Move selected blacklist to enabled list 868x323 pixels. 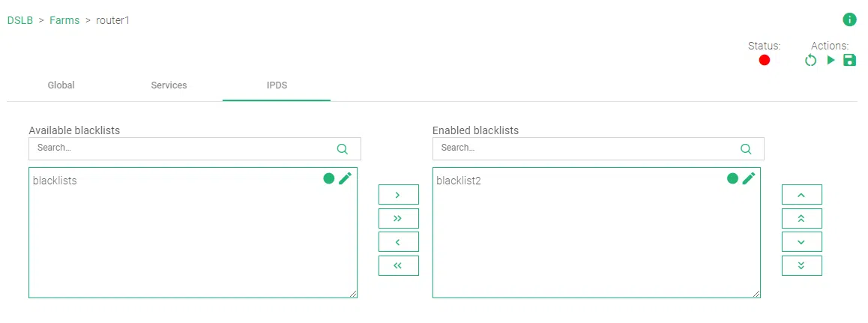click(x=398, y=195)
